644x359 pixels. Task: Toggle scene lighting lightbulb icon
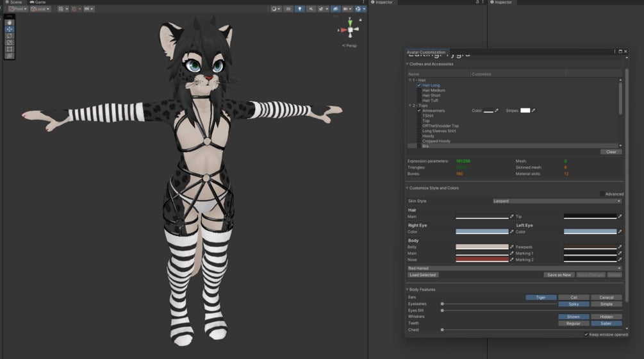(x=299, y=8)
